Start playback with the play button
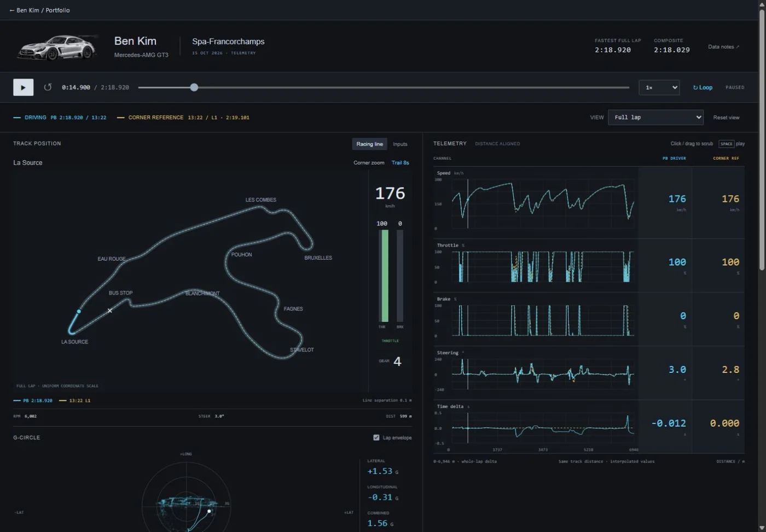Viewport: 766px width, 532px height. (23, 87)
